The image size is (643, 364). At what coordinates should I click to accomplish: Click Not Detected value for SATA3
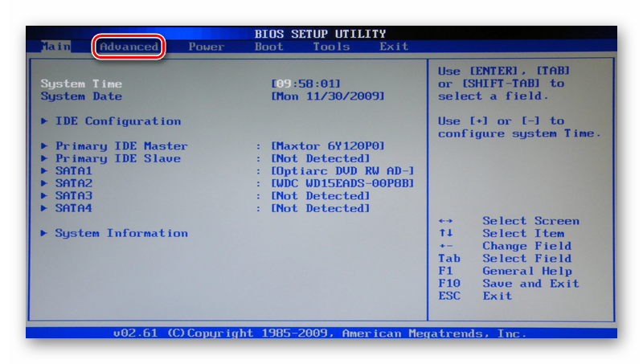click(x=320, y=196)
